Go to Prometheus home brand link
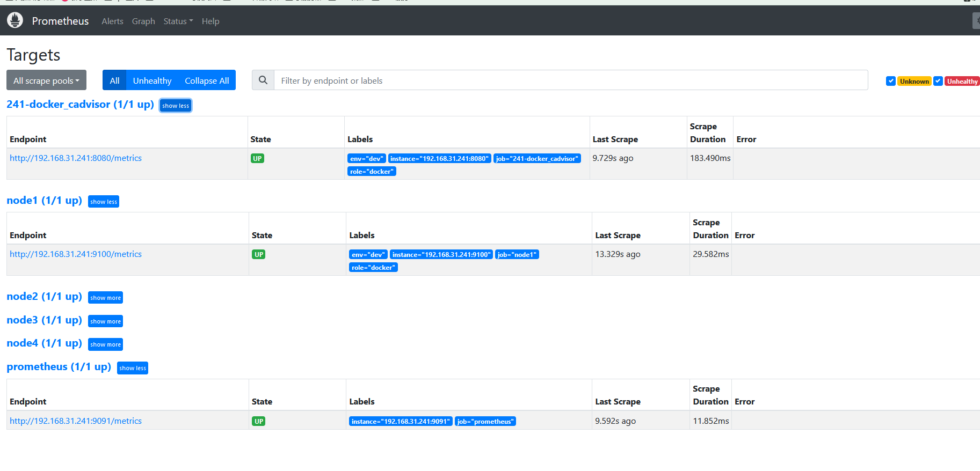The width and height of the screenshot is (980, 471). pos(60,21)
